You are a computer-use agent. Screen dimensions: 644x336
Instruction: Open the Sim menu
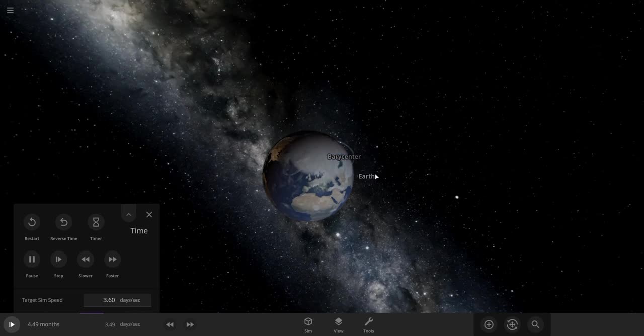(308, 325)
